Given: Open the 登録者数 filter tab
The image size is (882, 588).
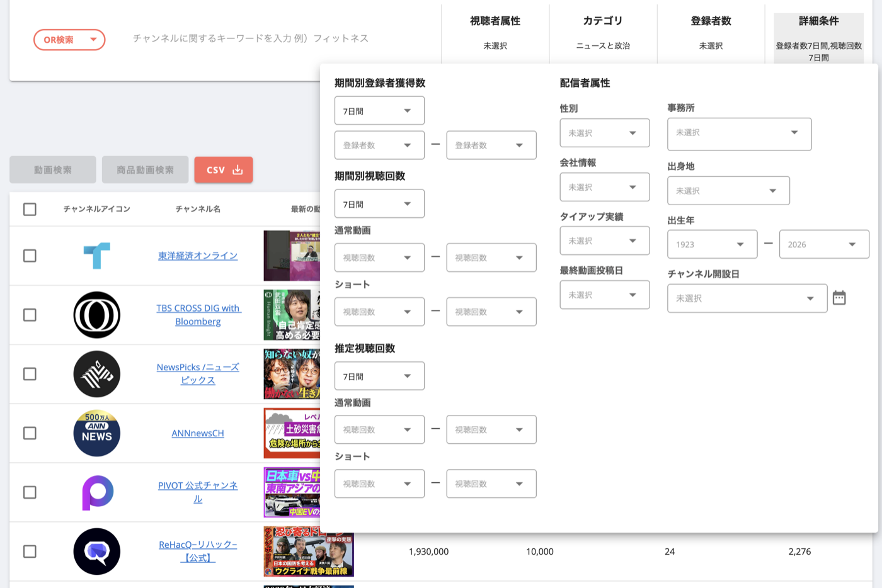Looking at the screenshot, I should (x=711, y=33).
